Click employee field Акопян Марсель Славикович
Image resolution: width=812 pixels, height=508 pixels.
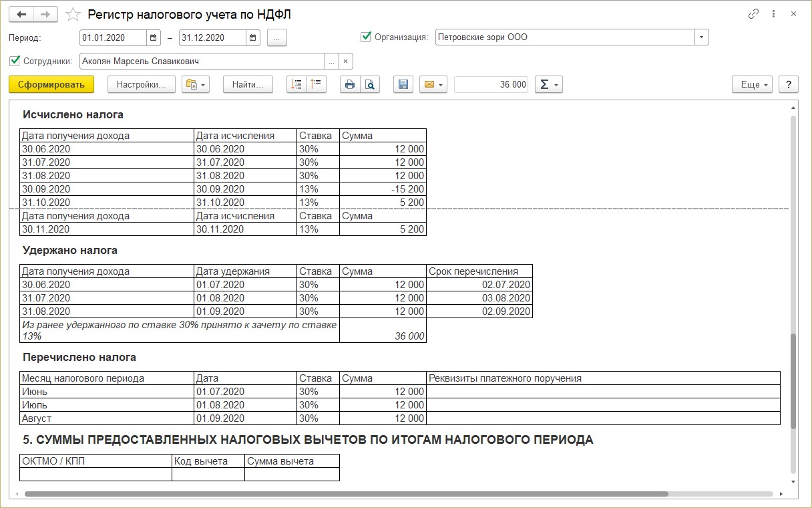click(x=202, y=61)
